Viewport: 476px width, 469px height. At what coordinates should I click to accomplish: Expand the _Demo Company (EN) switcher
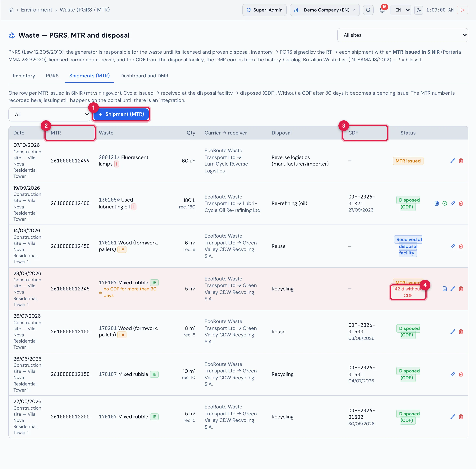click(x=324, y=10)
